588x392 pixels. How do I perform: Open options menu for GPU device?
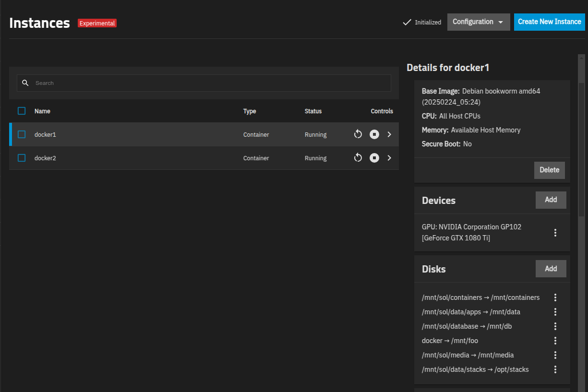click(x=555, y=233)
